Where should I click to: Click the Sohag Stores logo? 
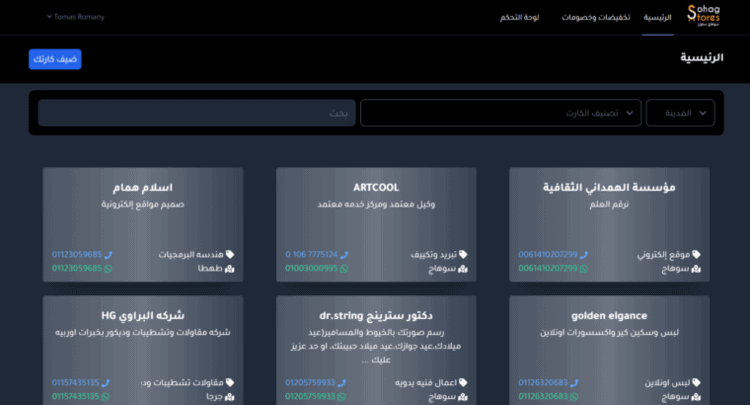(x=703, y=15)
